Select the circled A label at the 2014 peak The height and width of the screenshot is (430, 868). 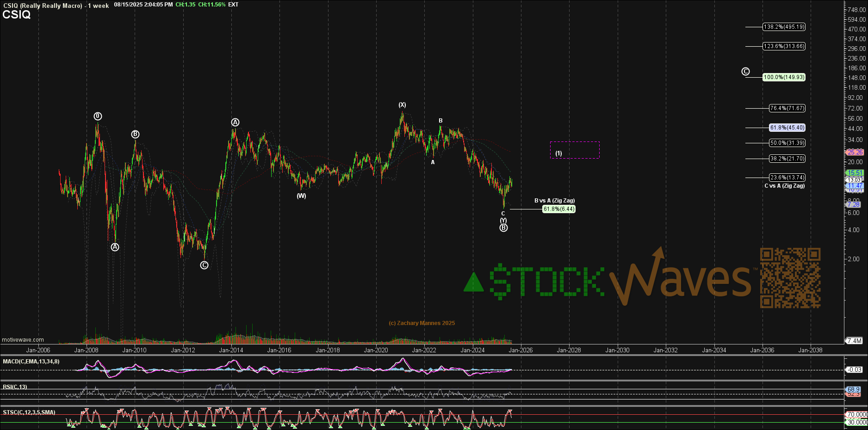coord(235,123)
